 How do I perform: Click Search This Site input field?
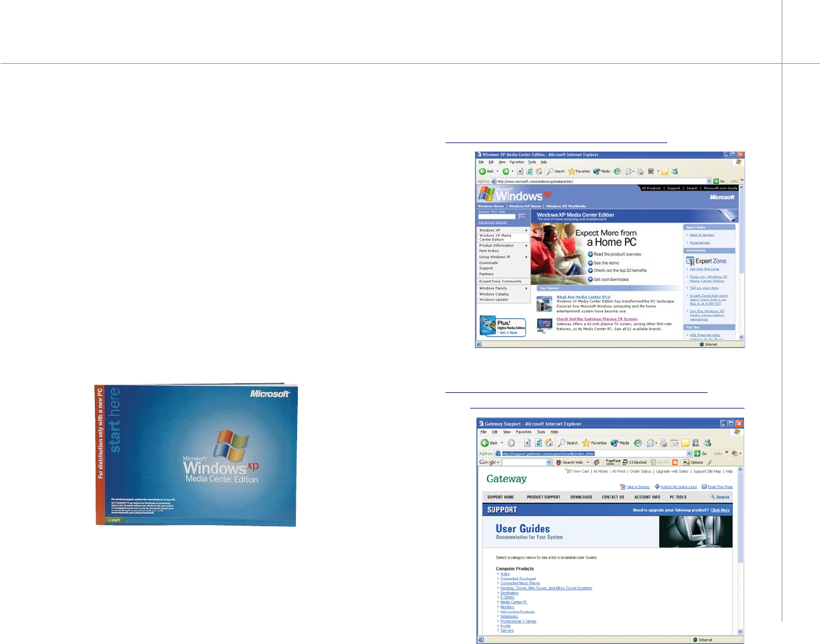tap(497, 217)
